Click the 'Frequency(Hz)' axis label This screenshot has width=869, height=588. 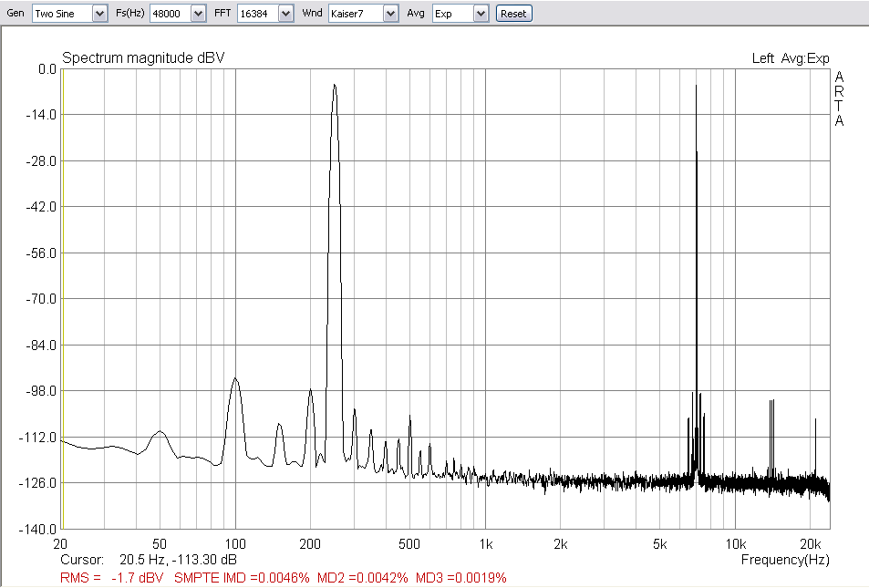[785, 560]
